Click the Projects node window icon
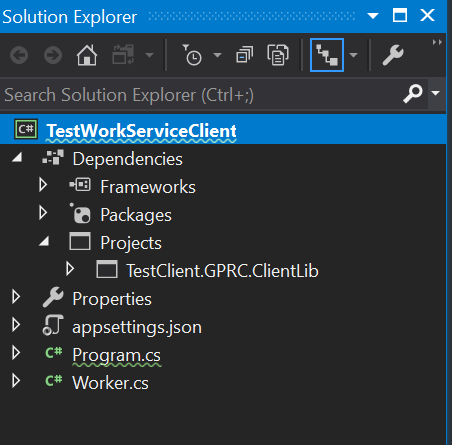Image resolution: width=452 pixels, height=445 pixels. (80, 241)
